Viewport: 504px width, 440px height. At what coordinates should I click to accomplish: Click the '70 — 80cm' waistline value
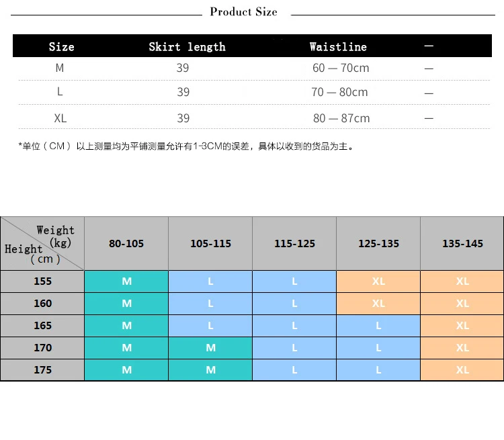pyautogui.click(x=339, y=92)
